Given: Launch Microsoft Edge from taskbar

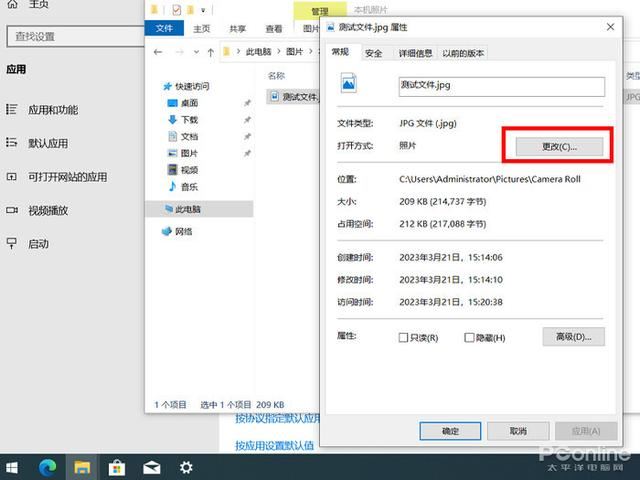Looking at the screenshot, I should (47, 467).
